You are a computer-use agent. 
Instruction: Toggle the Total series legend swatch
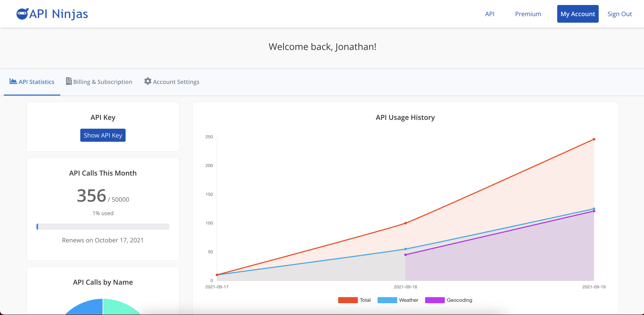(x=348, y=300)
